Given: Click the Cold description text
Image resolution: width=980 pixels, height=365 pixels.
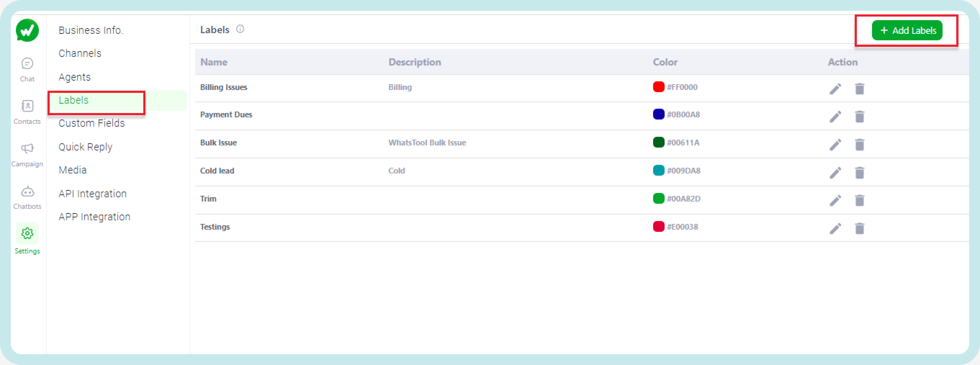Looking at the screenshot, I should [x=396, y=171].
